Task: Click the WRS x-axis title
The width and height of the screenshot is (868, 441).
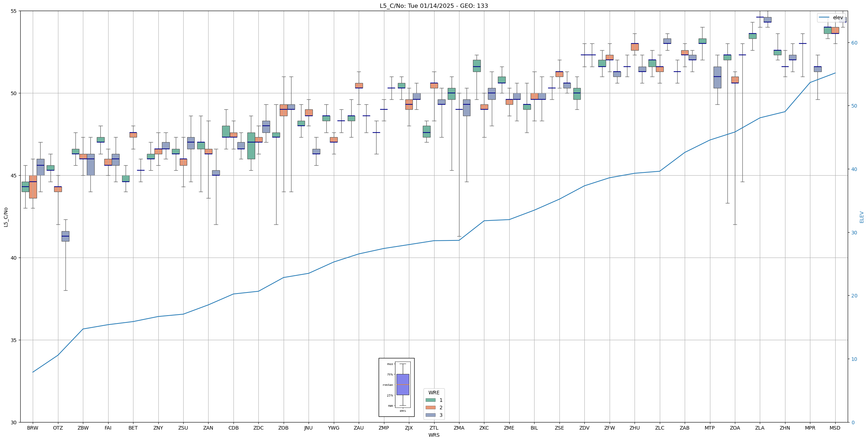Action: tap(434, 435)
